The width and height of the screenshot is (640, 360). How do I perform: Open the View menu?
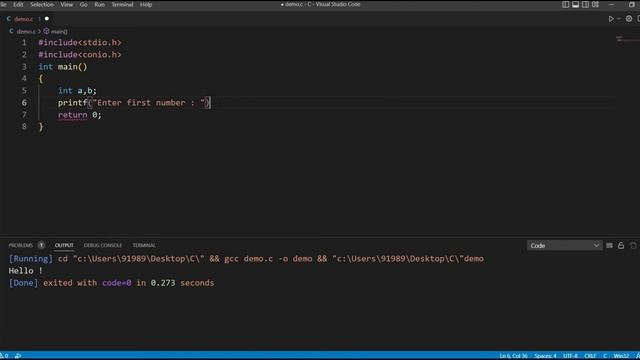click(67, 4)
